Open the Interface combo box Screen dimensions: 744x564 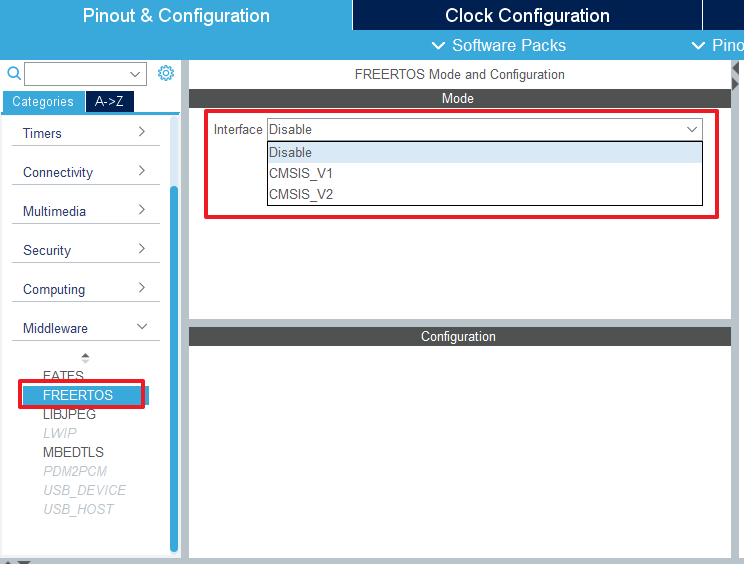tap(484, 129)
